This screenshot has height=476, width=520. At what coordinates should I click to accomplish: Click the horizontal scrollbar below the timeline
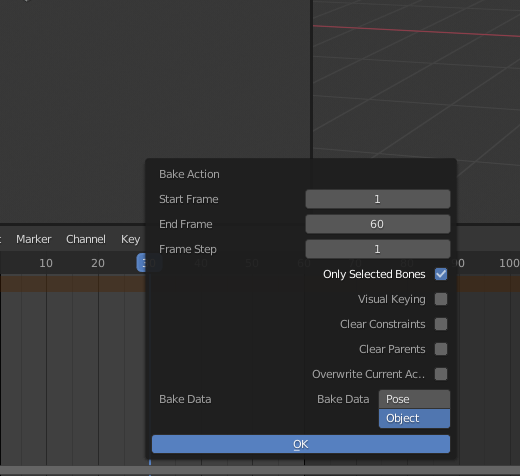pyautogui.click(x=260, y=470)
